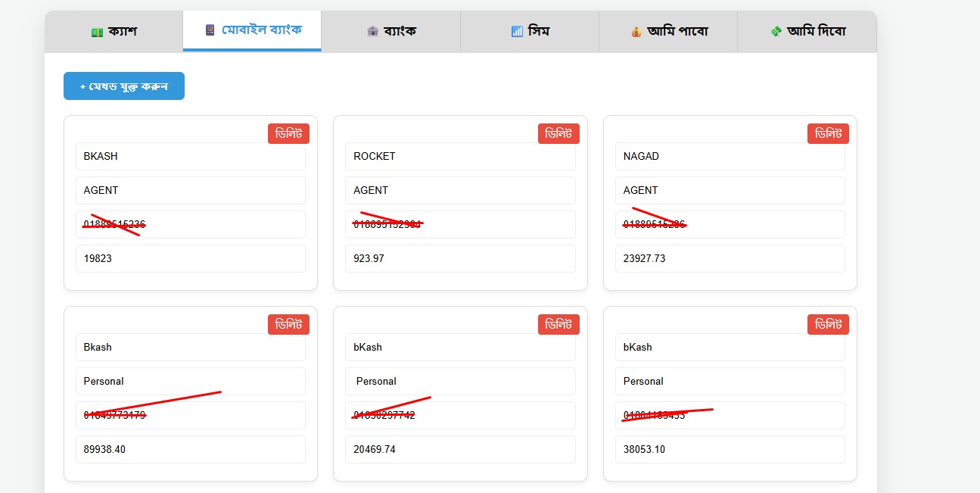Click the AGENT field in the NAGAD card
The width and height of the screenshot is (980, 493).
point(730,190)
